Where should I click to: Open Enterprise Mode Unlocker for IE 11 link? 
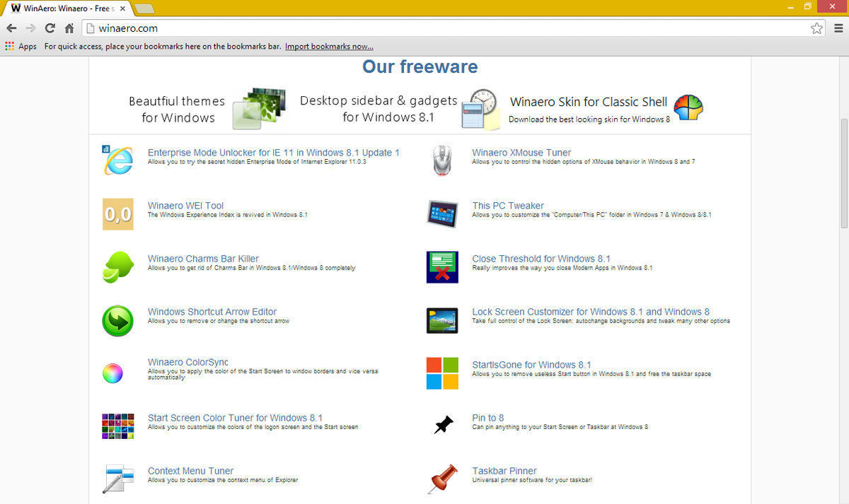pyautogui.click(x=274, y=153)
